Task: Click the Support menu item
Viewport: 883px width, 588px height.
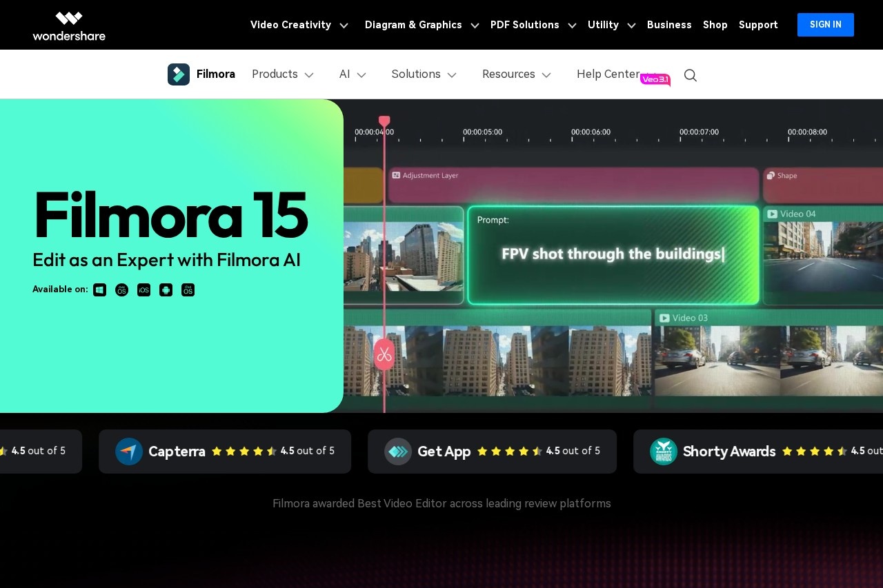Action: pyautogui.click(x=758, y=25)
